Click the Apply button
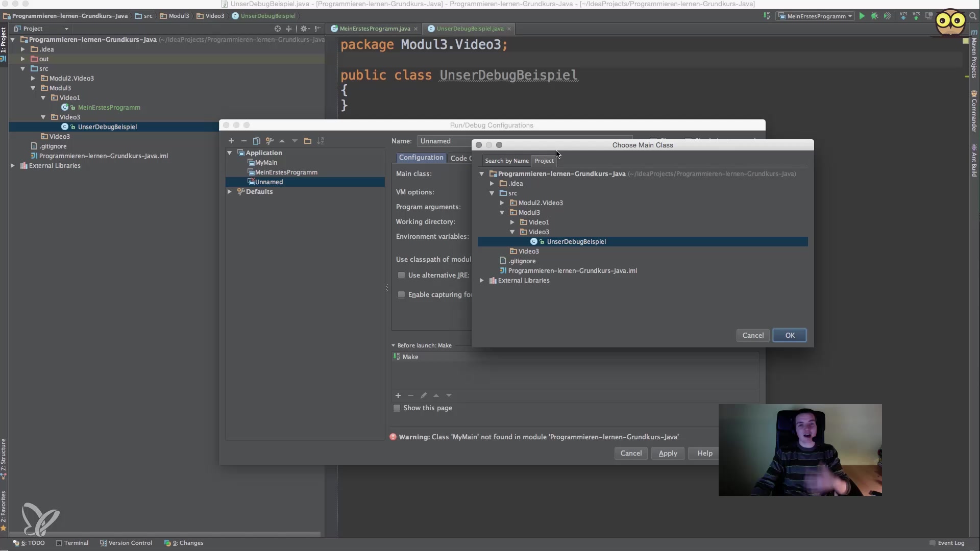 (667, 454)
